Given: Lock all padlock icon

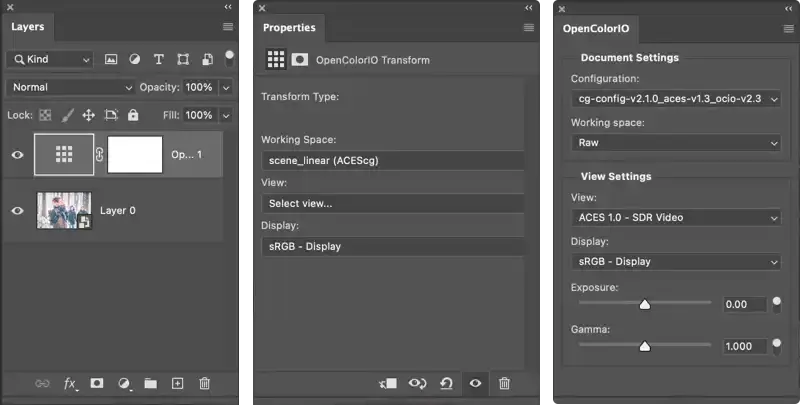Looking at the screenshot, I should click(133, 115).
